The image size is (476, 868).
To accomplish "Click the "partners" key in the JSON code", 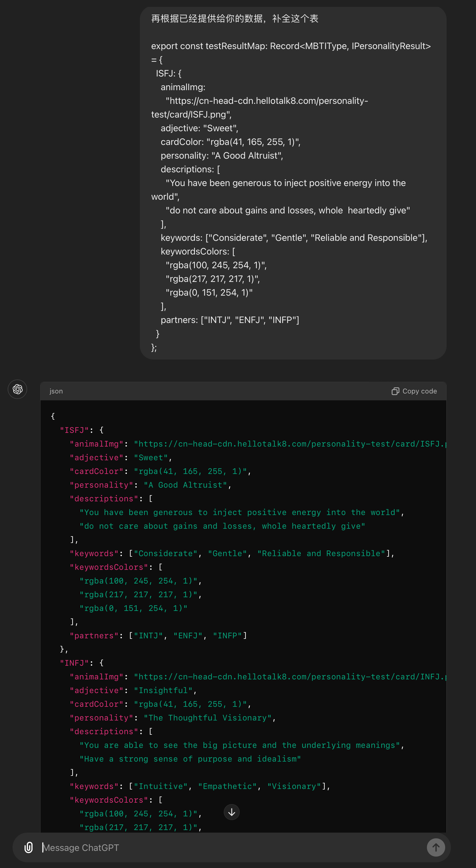I will click(94, 635).
